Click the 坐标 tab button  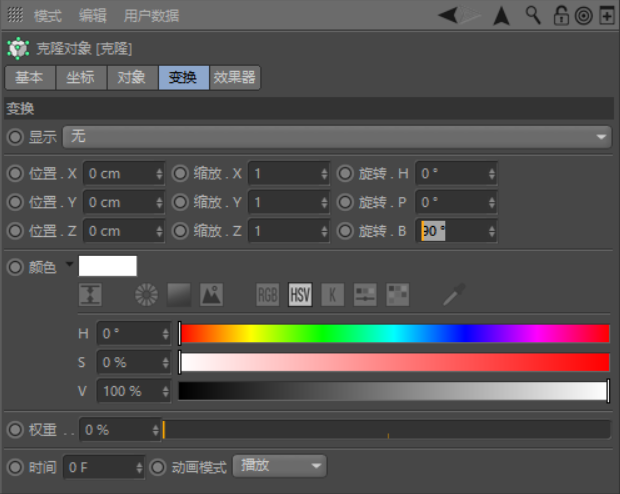(x=81, y=78)
